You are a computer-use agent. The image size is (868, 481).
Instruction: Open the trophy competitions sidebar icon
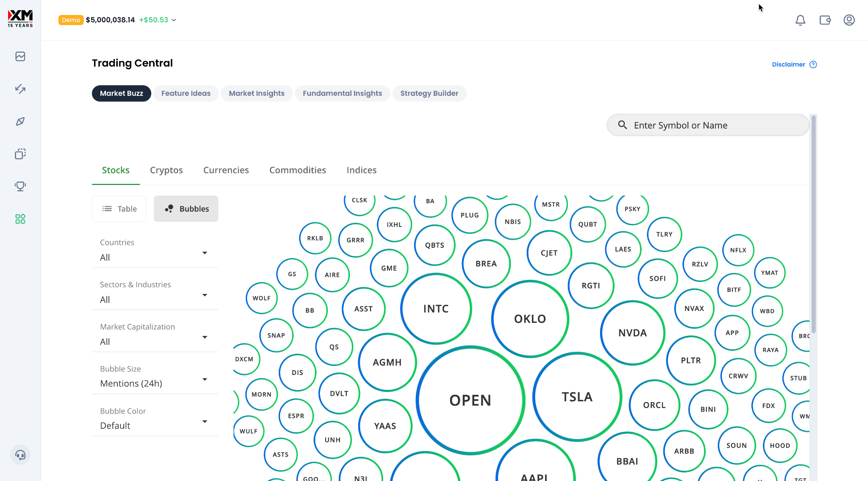20,186
